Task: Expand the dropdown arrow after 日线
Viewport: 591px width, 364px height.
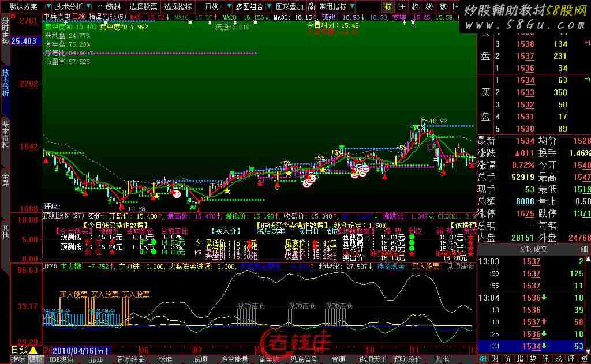Action: pos(229,6)
